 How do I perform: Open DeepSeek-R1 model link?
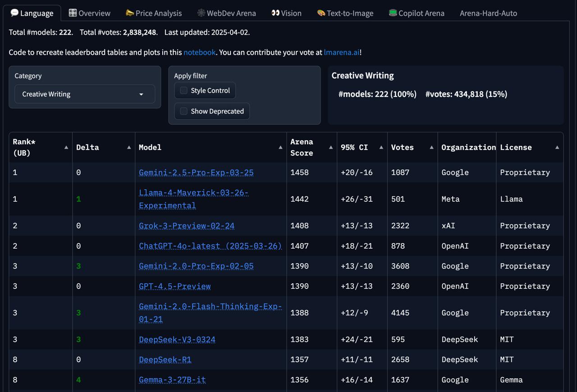[165, 360]
